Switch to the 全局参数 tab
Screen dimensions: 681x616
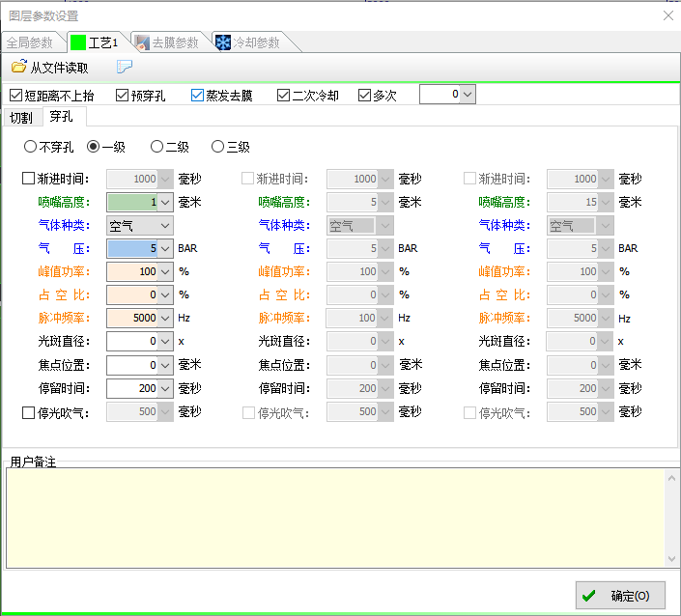[30, 42]
